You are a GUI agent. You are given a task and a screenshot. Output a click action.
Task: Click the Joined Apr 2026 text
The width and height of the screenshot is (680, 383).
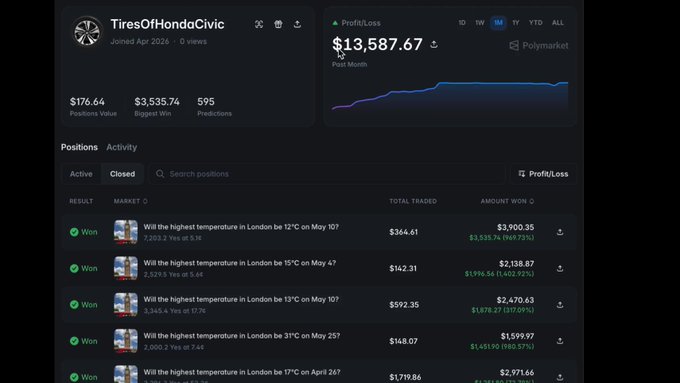coord(140,42)
